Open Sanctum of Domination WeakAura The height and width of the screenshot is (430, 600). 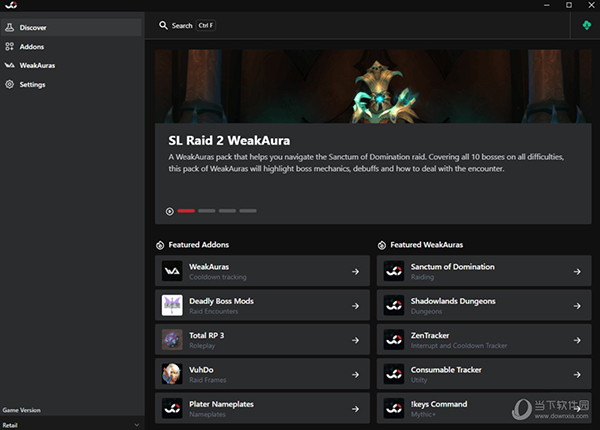click(484, 271)
